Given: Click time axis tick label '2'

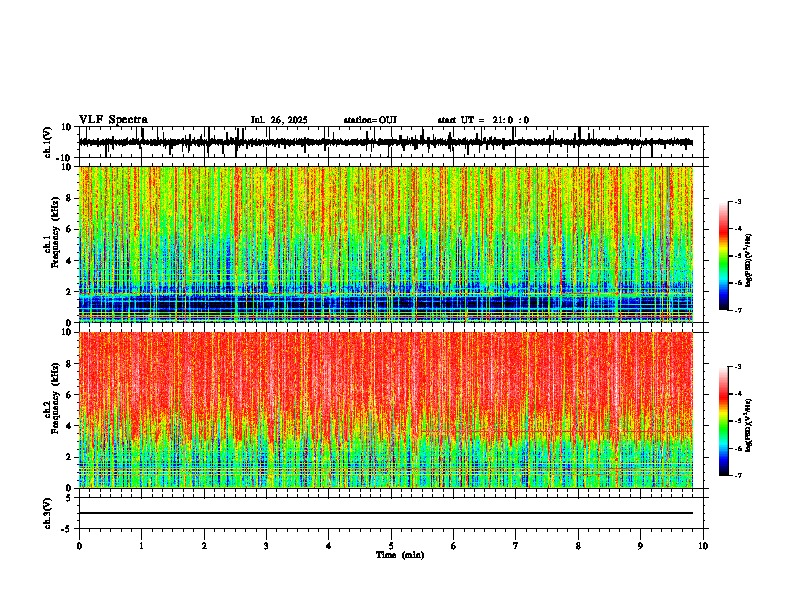Looking at the screenshot, I should tap(204, 546).
